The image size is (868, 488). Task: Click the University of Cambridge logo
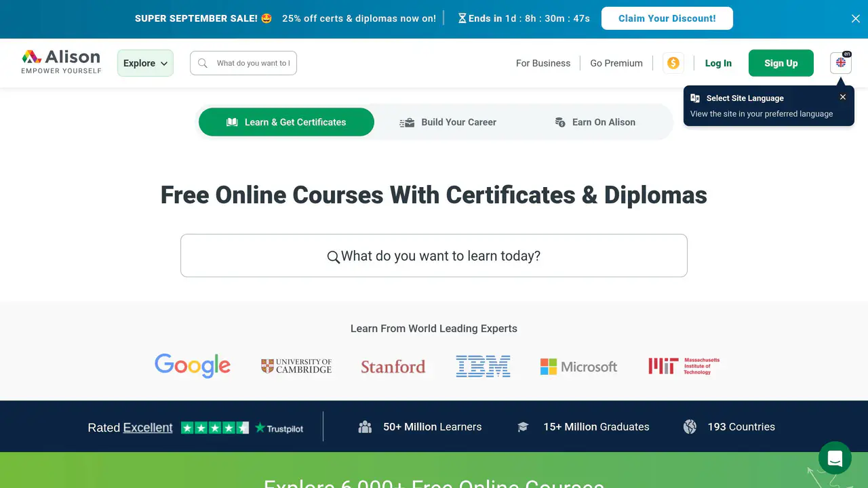296,366
